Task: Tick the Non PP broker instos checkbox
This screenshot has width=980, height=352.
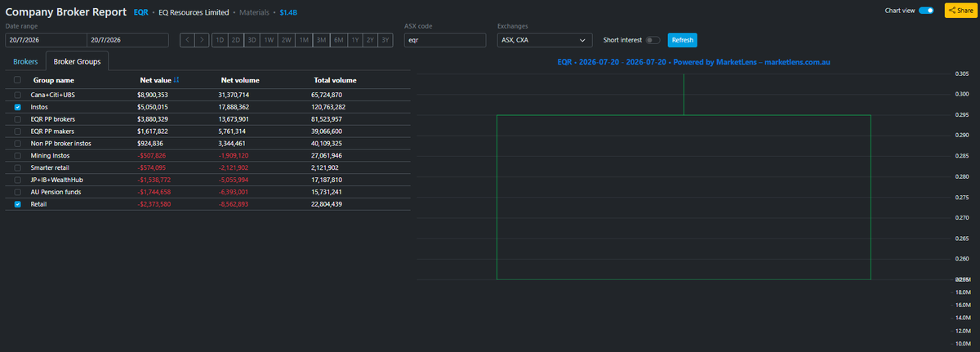Action: pos(17,144)
